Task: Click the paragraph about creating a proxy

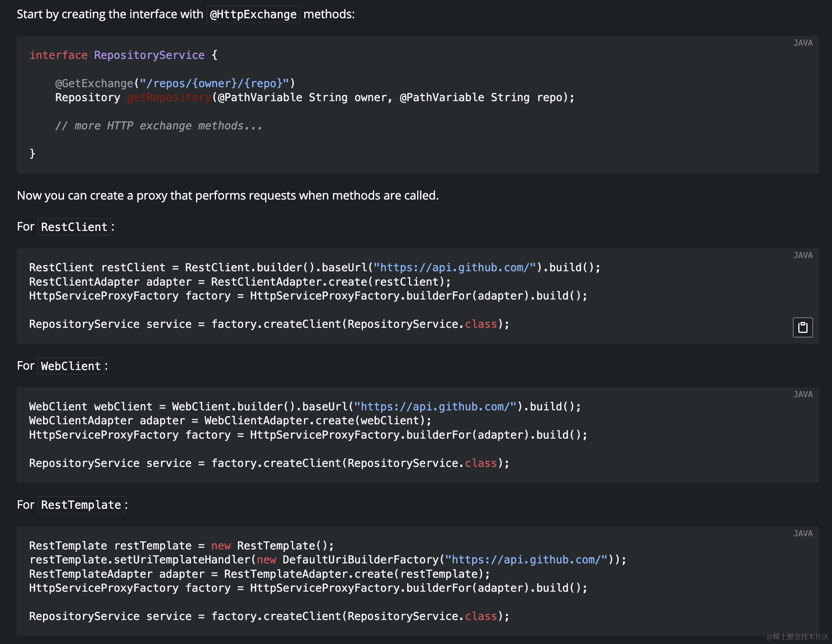Action: pos(228,196)
